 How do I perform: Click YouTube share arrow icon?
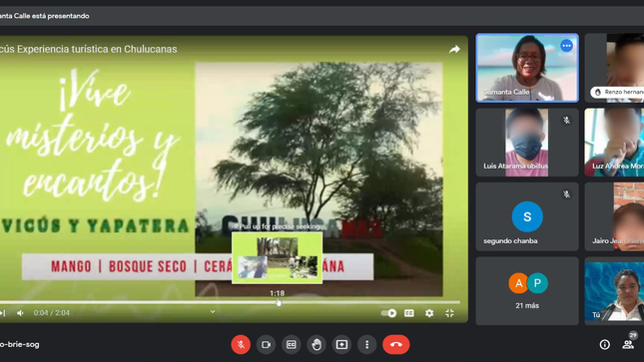[454, 49]
